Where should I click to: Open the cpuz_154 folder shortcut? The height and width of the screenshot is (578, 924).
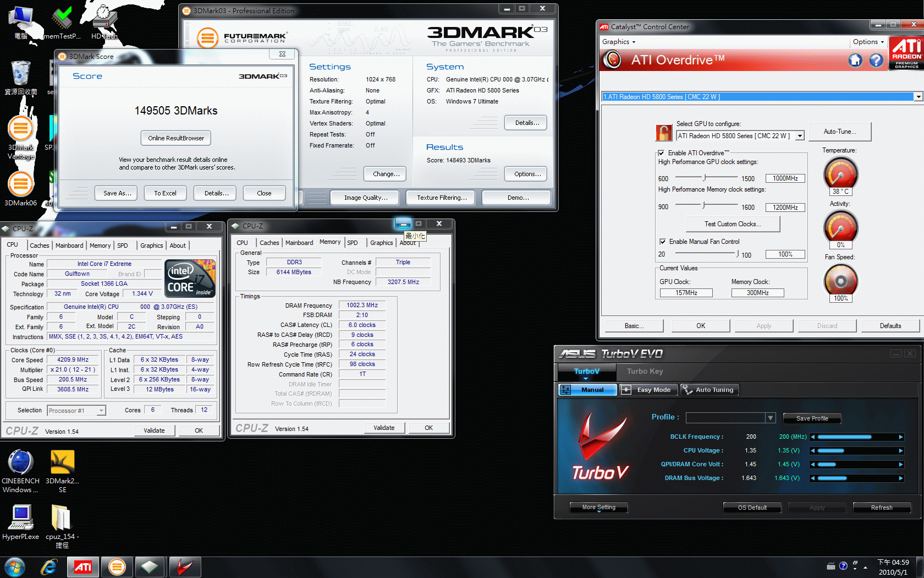[x=62, y=526]
